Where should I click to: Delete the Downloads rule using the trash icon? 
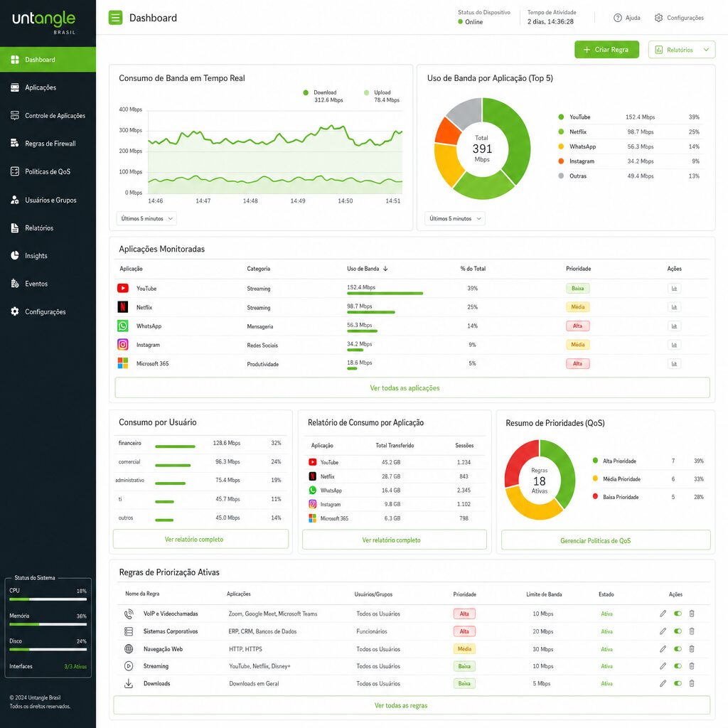pos(692,683)
